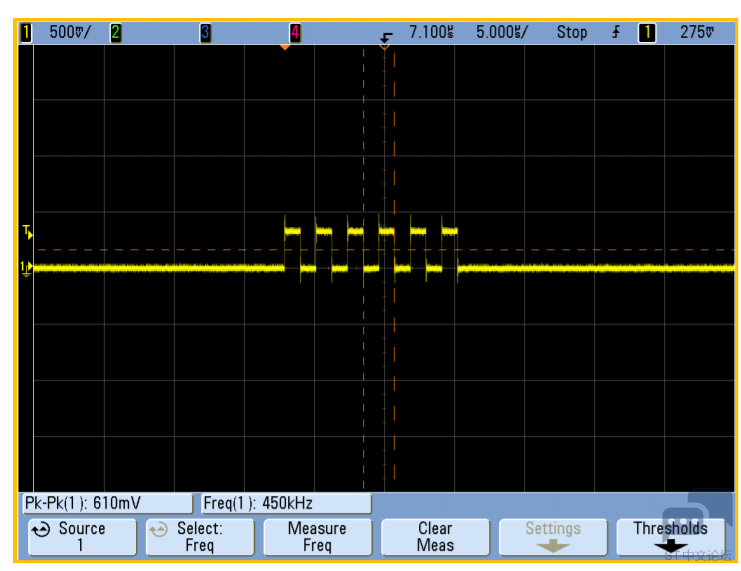The image size is (741, 571).
Task: Expand the Thresholds submenu
Action: [670, 537]
